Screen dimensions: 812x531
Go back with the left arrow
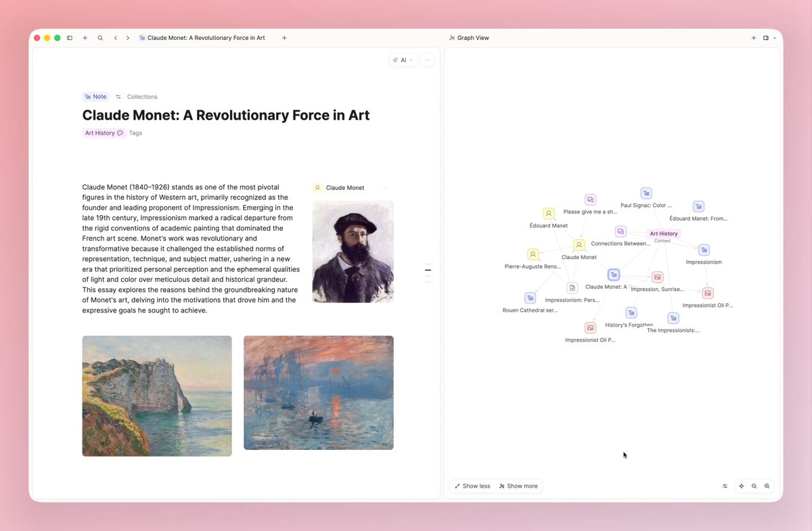click(x=116, y=38)
